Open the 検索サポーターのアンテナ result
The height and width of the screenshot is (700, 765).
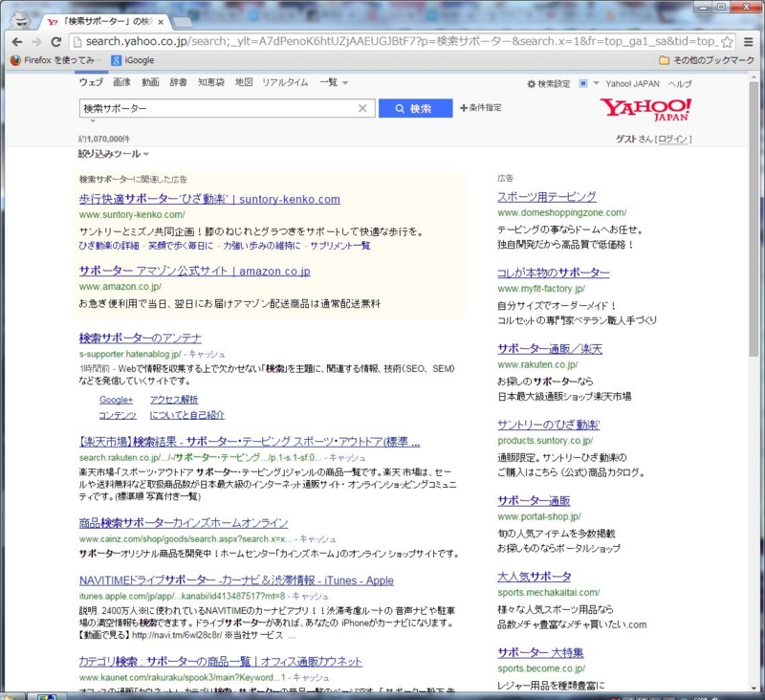pos(140,338)
